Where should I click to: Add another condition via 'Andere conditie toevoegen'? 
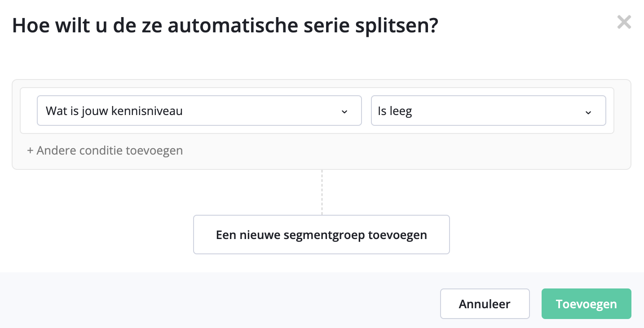pos(105,151)
